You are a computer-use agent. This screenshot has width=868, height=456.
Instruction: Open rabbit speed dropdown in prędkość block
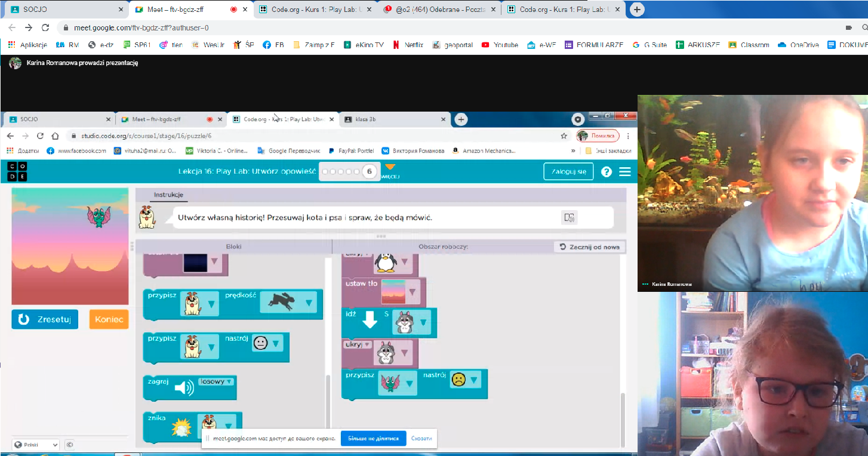pos(287,303)
